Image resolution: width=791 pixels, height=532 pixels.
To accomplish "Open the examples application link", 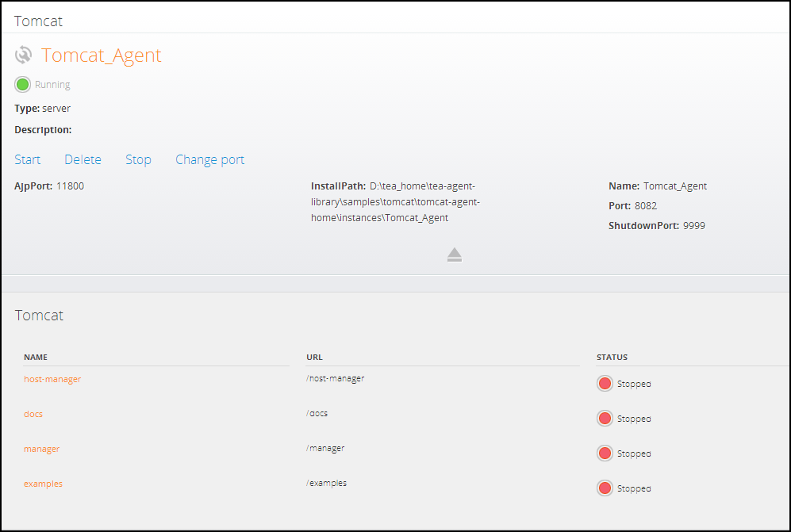I will [x=44, y=484].
